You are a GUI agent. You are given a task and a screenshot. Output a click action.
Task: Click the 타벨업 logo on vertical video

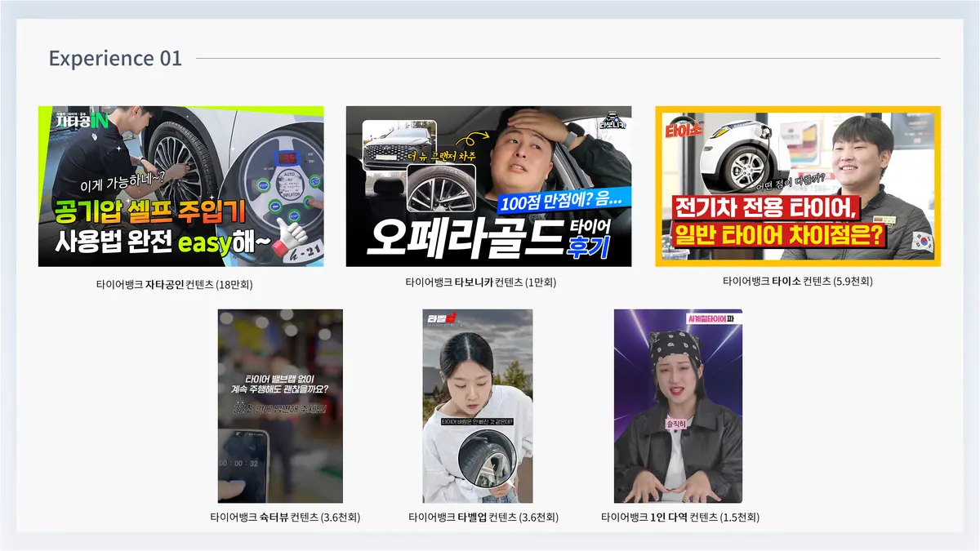(442, 318)
